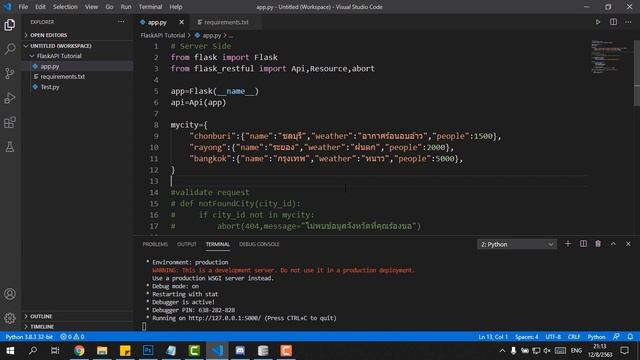Open Photoshop from taskbar
The height and width of the screenshot is (360, 640).
coord(148,351)
